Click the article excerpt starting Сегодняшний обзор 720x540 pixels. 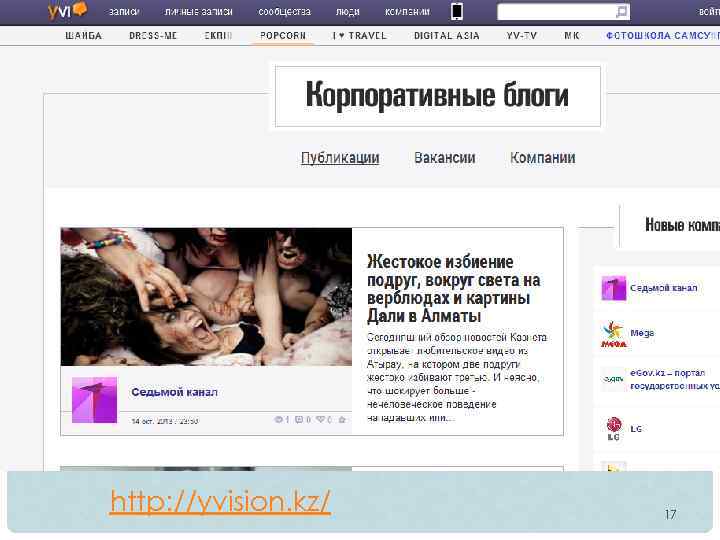pyautogui.click(x=456, y=377)
